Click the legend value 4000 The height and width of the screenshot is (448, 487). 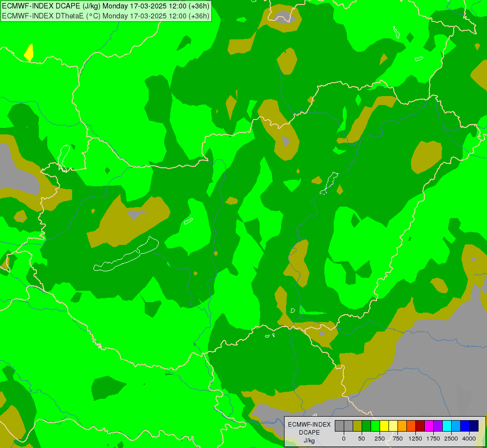(469, 439)
